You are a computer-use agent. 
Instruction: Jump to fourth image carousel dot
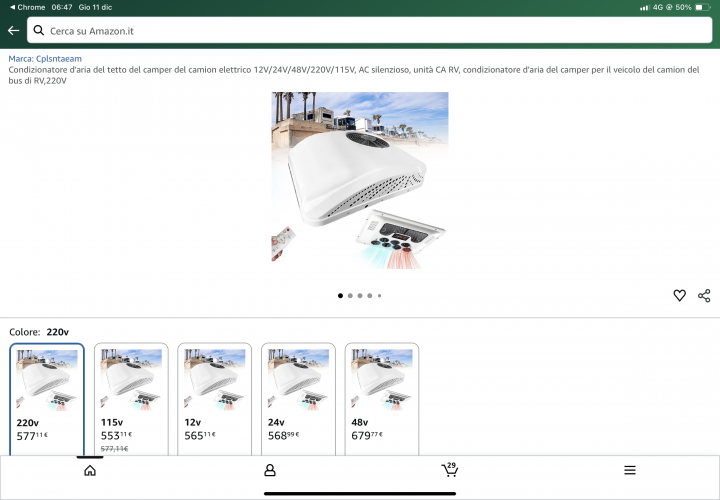(370, 296)
